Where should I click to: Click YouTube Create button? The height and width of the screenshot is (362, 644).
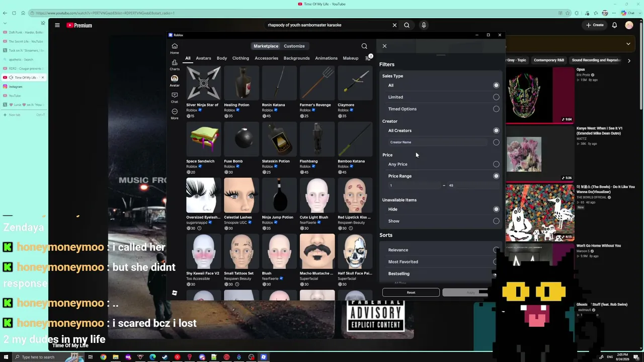pos(594,25)
